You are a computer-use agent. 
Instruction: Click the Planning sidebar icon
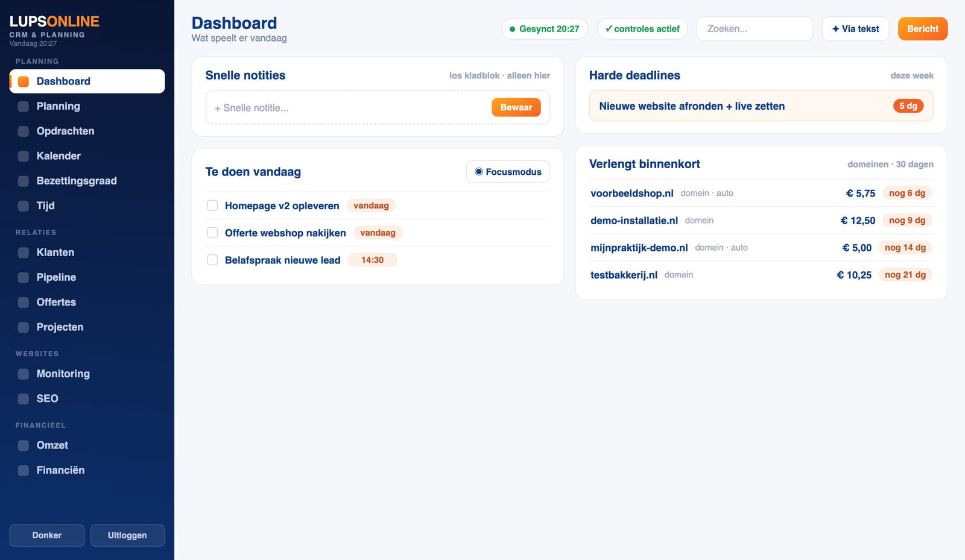coord(24,106)
